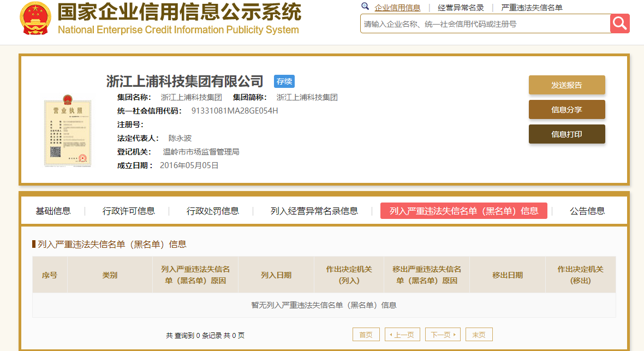
Task: Click the section heading 列入严重违法失信名单（黑名单）信息
Action: pos(112,245)
